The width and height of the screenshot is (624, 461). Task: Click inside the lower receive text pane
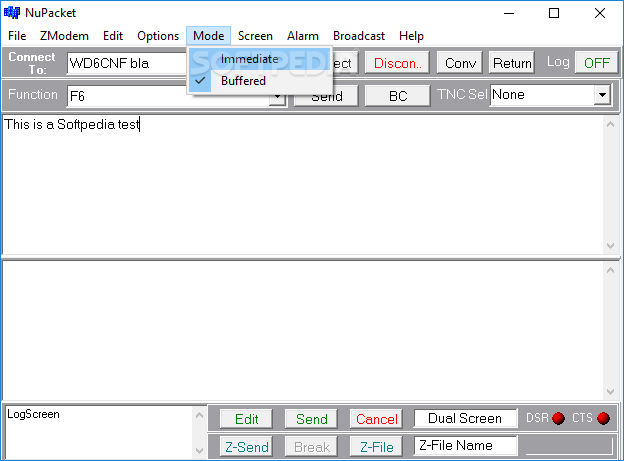pyautogui.click(x=302, y=330)
